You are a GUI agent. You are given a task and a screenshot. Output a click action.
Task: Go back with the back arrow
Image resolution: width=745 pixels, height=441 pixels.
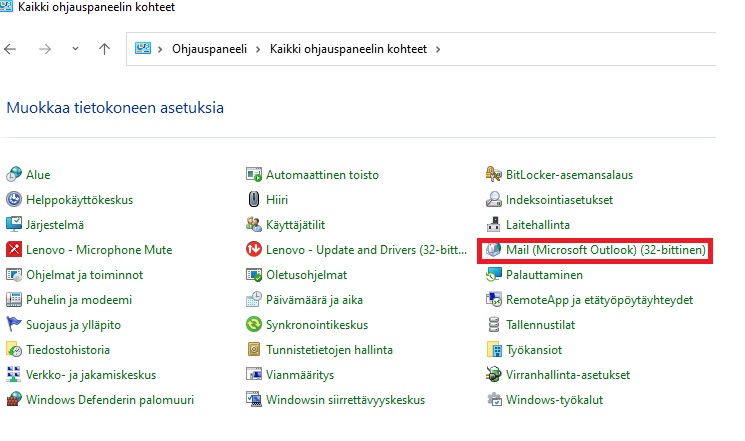[10, 49]
